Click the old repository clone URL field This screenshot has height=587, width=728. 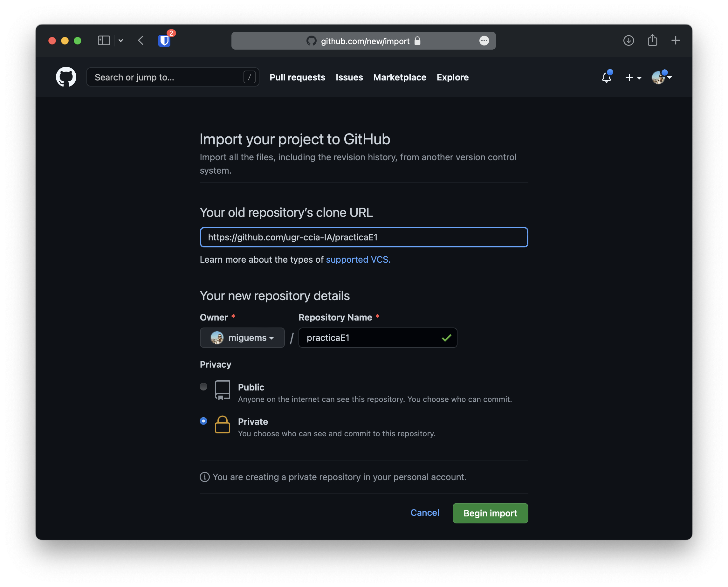[364, 237]
